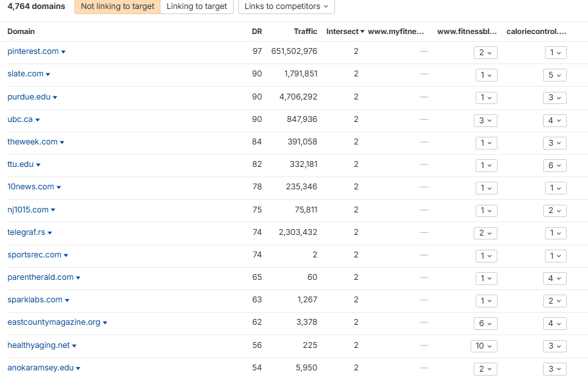This screenshot has height=380, width=588.
Task: Open the anokaramsey.edu domain link
Action: pyautogui.click(x=40, y=368)
